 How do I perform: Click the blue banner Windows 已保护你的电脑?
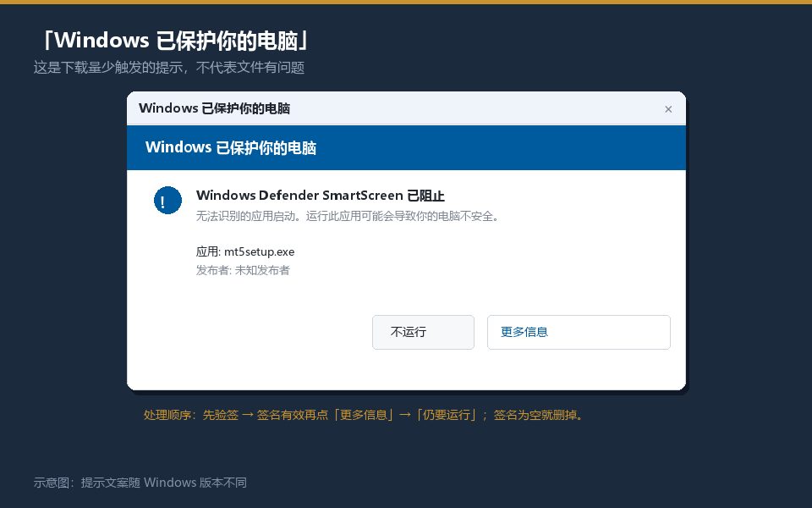click(x=406, y=147)
